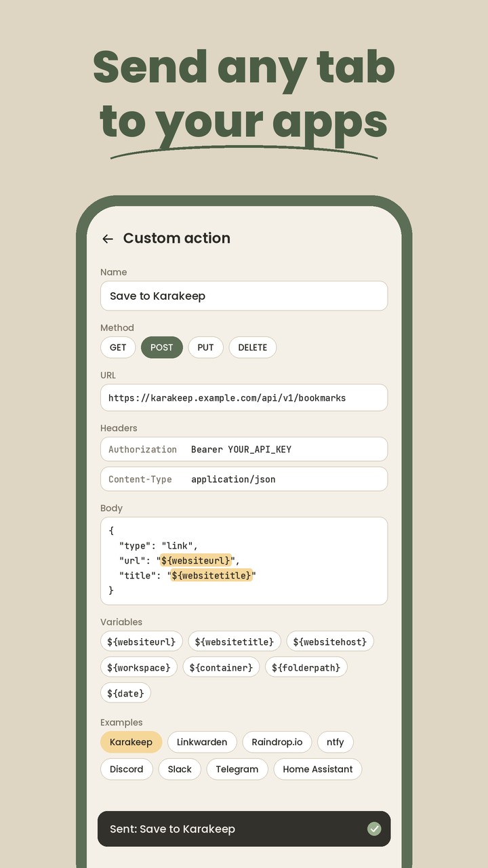Focus the URL input field
This screenshot has height=868, width=488.
[244, 398]
